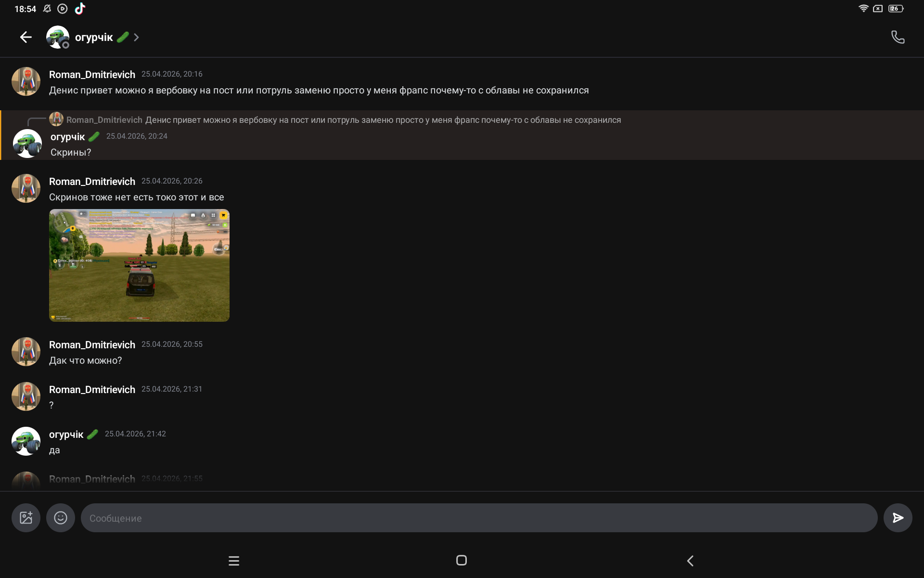Viewport: 924px width, 578px height.
Task: Select the message 'Дак что можно?'
Action: click(x=86, y=361)
